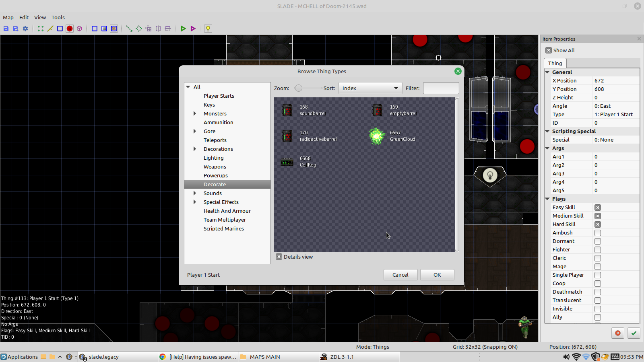The height and width of the screenshot is (362, 644).
Task: Switch to Lines mode via the yellow line icon
Action: click(x=50, y=29)
